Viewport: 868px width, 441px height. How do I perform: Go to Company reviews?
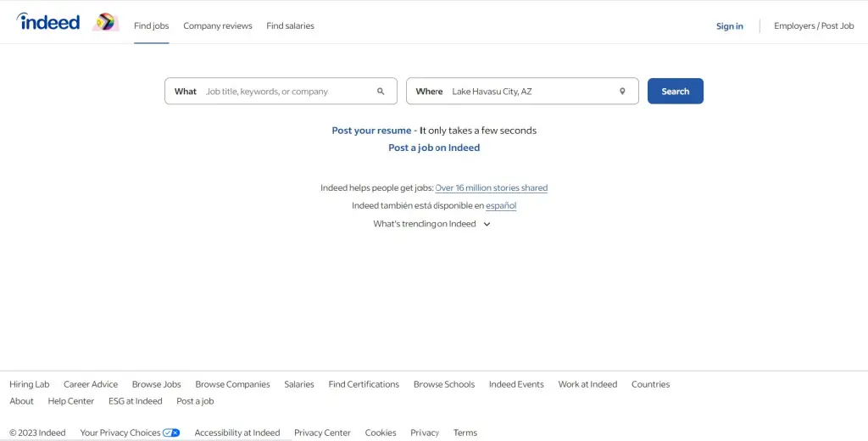[x=218, y=25]
